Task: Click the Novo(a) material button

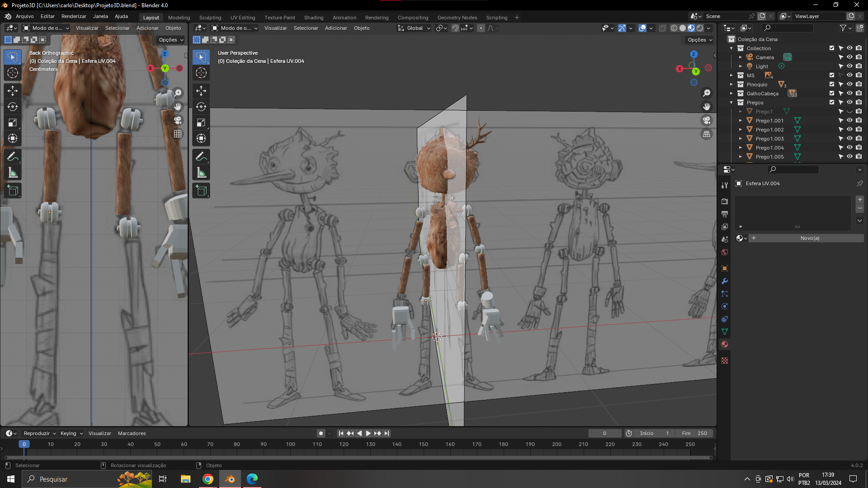Action: [809, 238]
